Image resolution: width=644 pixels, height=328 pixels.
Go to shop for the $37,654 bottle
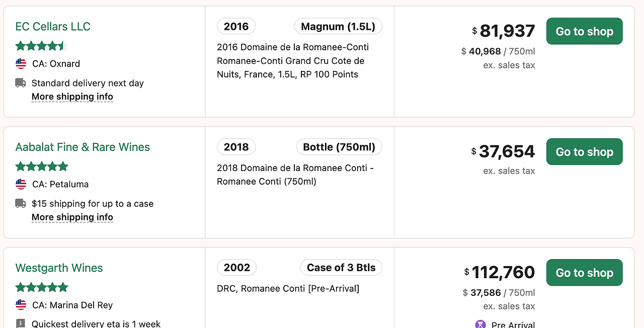tap(584, 152)
